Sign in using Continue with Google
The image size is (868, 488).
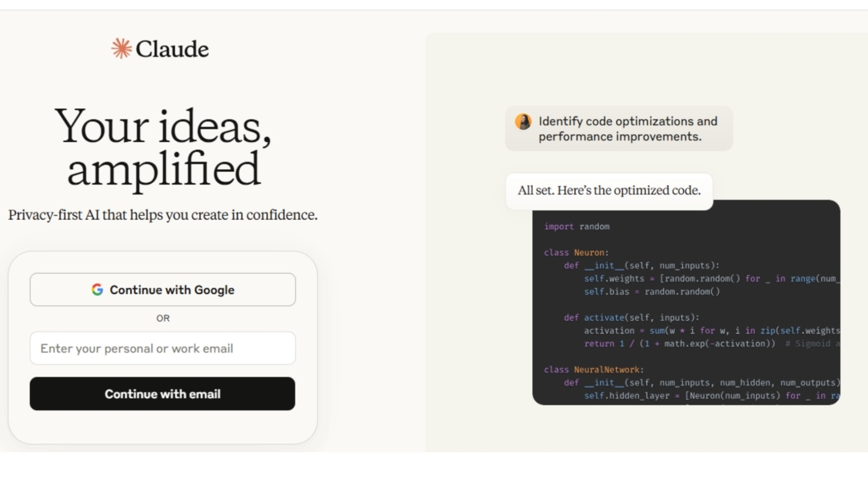[163, 290]
